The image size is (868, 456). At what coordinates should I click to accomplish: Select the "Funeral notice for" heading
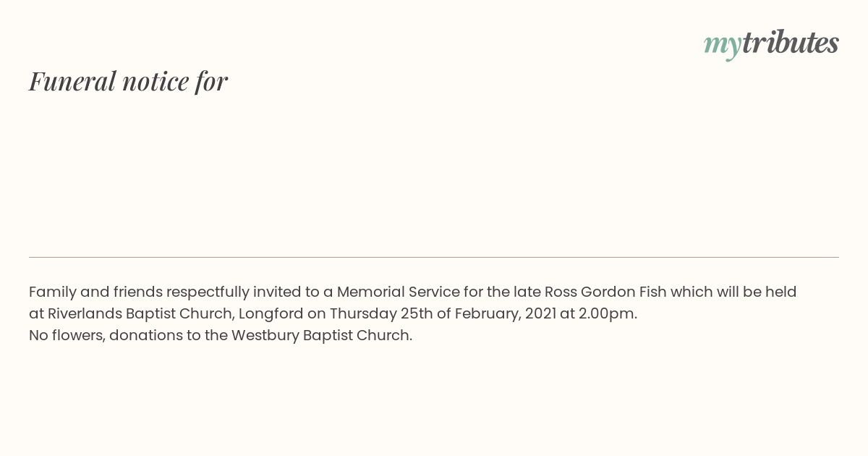tap(128, 81)
